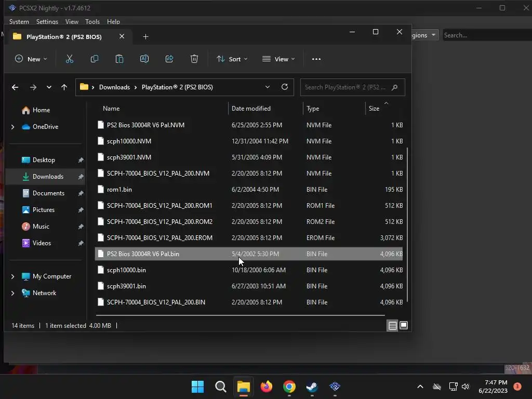532x399 pixels.
Task: Click the horizontal scrollbar below file list
Action: pos(240,315)
